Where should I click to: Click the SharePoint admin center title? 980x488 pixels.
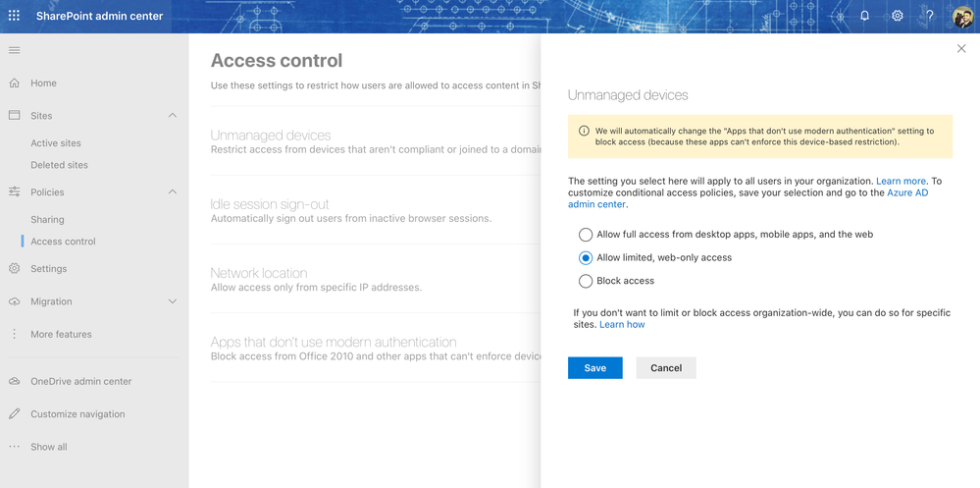[x=99, y=17]
